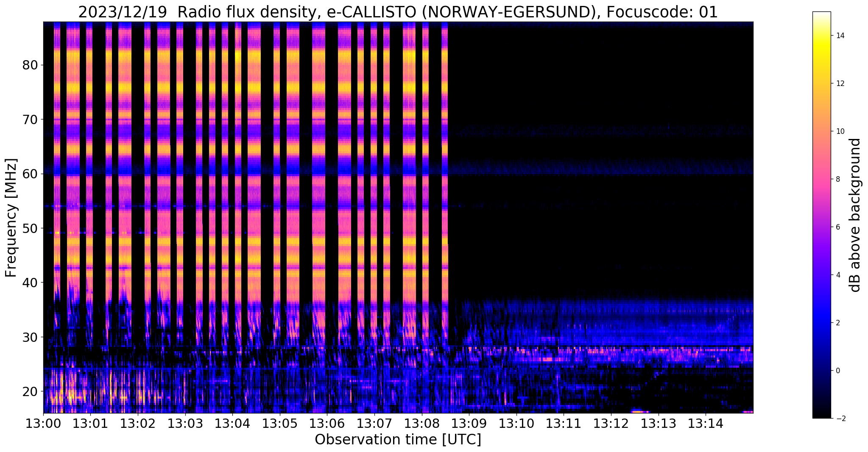Click the Observation time [UTC] axis label
This screenshot has width=868, height=452.
pos(398,440)
